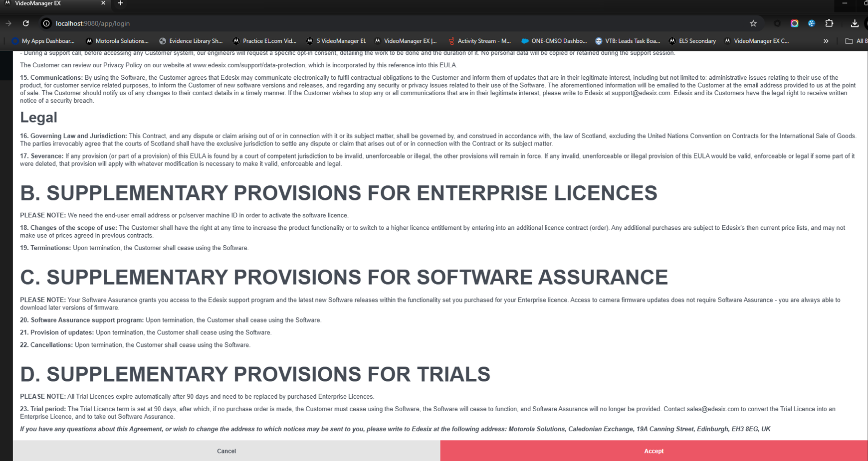Click the support@edesix.com email text
The image size is (868, 461).
pyautogui.click(x=641, y=93)
